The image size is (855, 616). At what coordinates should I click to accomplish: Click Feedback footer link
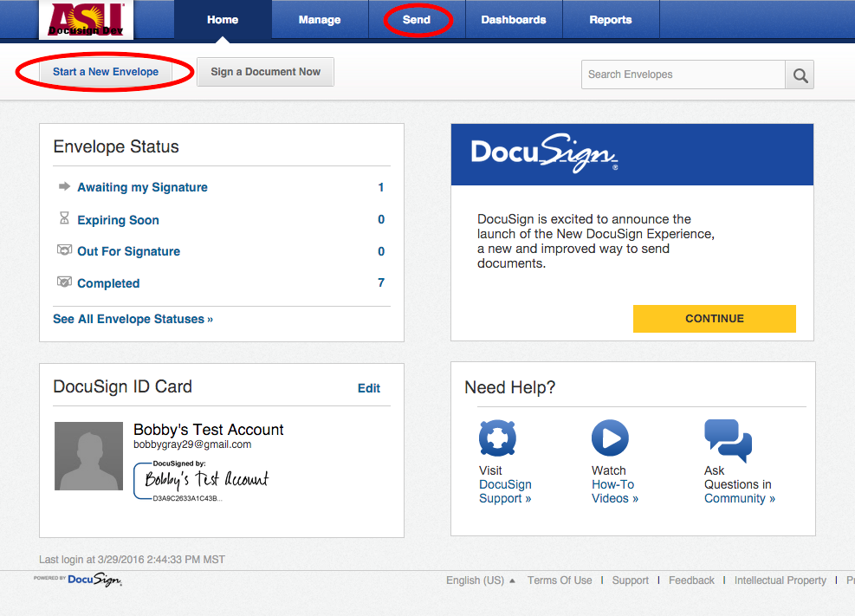[x=691, y=580]
